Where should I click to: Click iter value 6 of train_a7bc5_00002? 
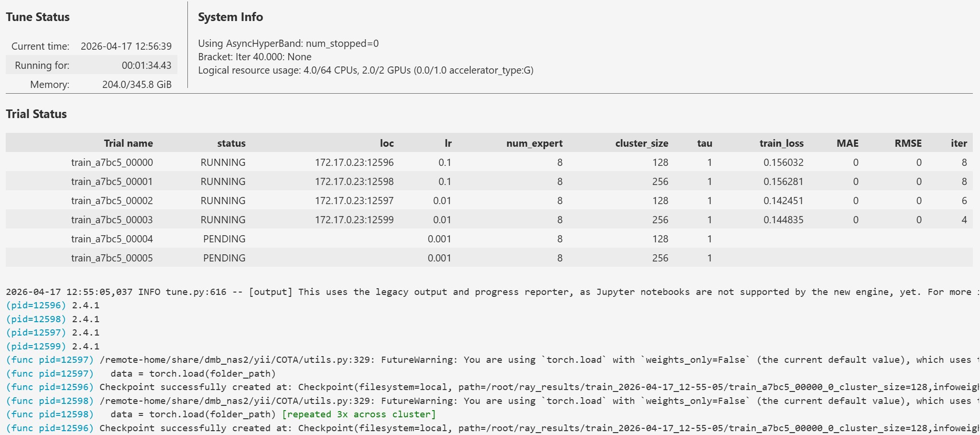tap(964, 201)
